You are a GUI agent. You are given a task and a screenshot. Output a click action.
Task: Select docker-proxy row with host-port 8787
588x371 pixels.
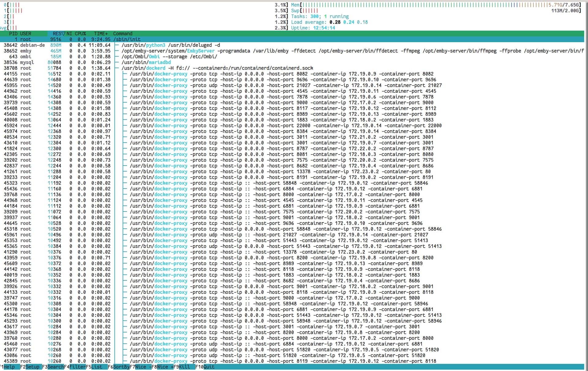point(292,148)
